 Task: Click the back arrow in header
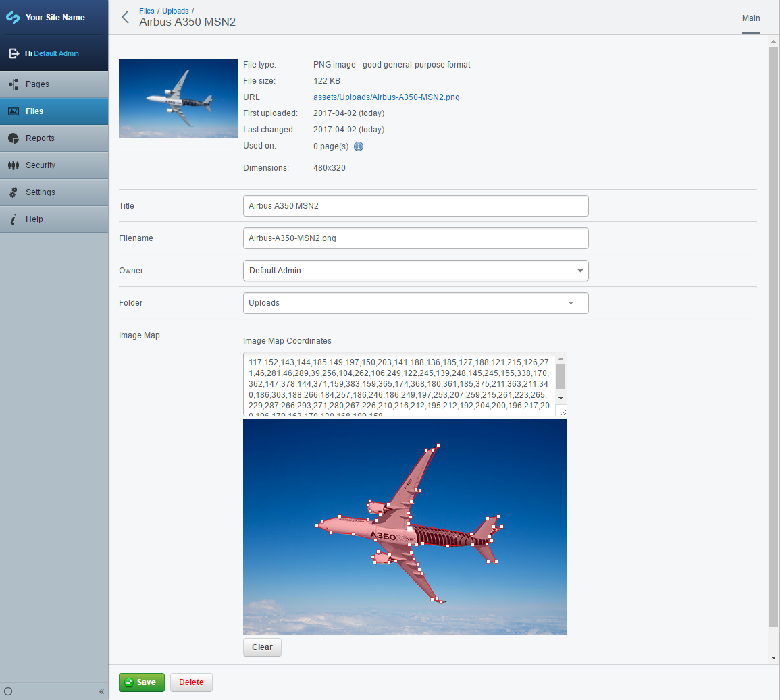coord(126,17)
